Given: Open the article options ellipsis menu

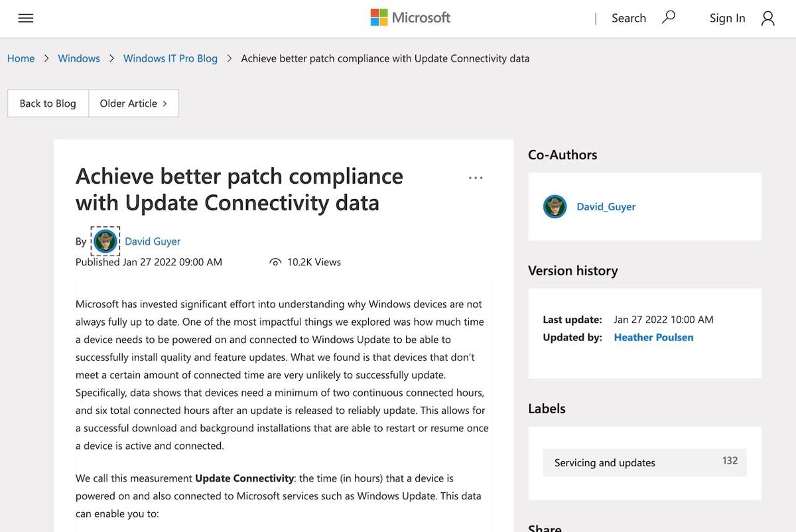Looking at the screenshot, I should [476, 178].
